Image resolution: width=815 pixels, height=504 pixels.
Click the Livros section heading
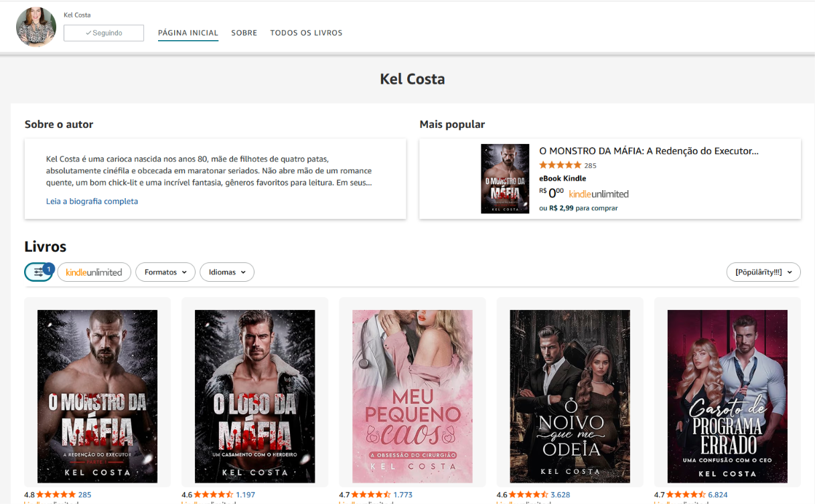(46, 247)
